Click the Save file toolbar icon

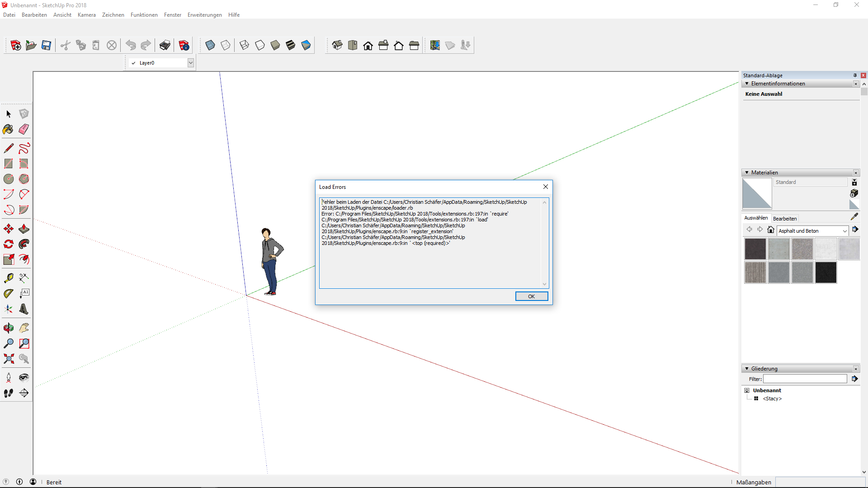coord(46,45)
